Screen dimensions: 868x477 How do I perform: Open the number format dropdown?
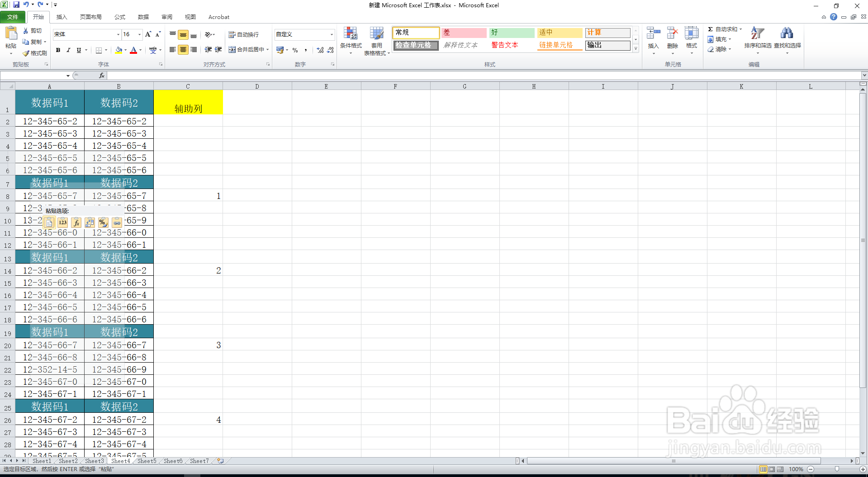[332, 34]
